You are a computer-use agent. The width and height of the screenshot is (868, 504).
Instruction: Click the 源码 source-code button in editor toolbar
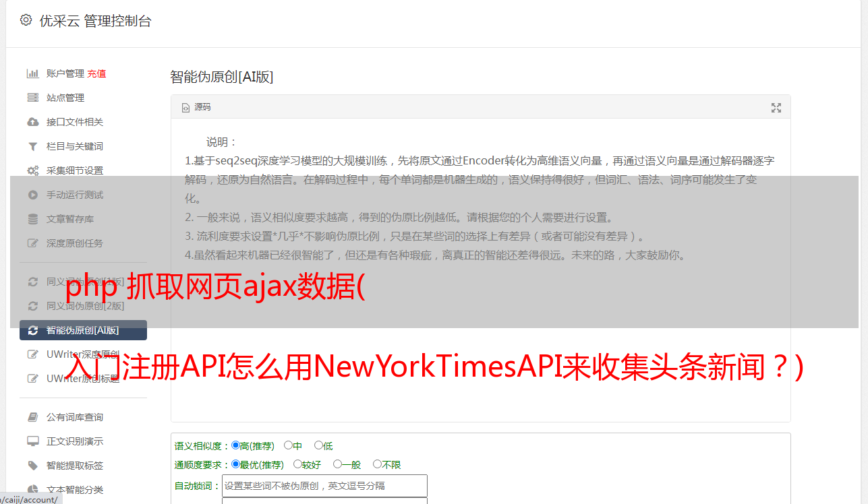(x=196, y=107)
